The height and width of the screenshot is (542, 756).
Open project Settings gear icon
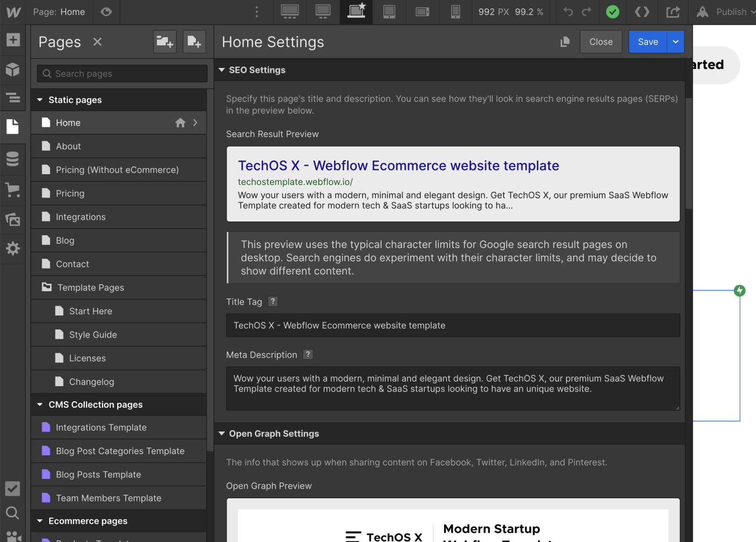pyautogui.click(x=13, y=248)
